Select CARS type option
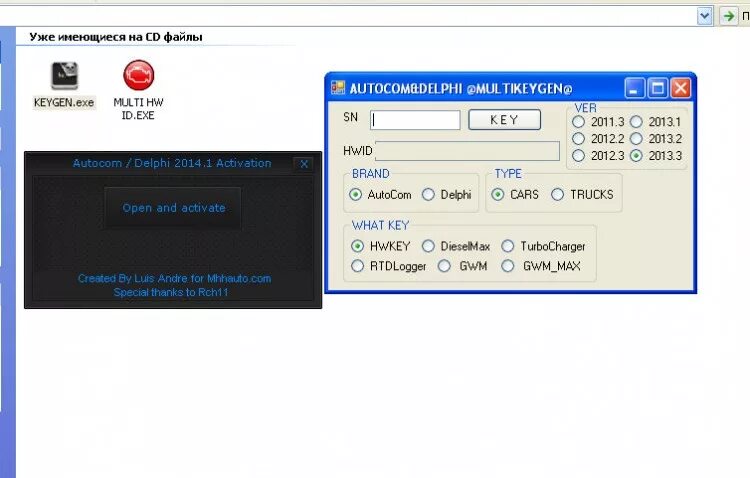Viewport: 750px width, 478px height. (x=498, y=194)
